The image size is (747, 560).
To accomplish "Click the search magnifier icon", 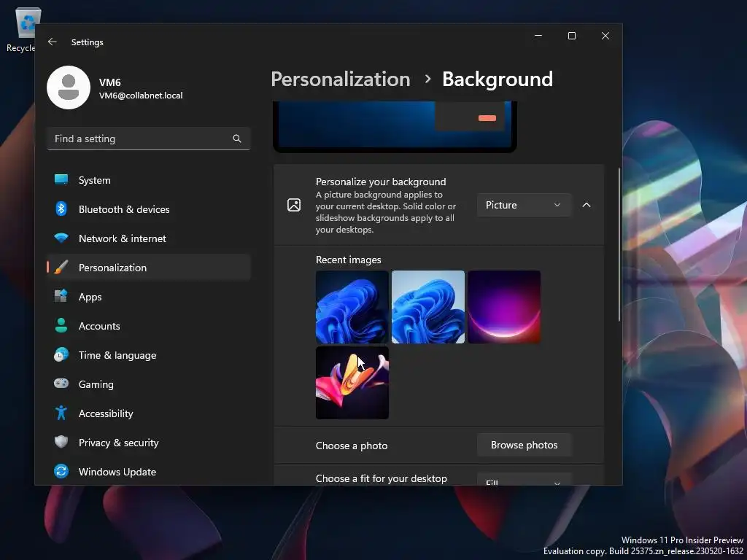I will [x=237, y=139].
